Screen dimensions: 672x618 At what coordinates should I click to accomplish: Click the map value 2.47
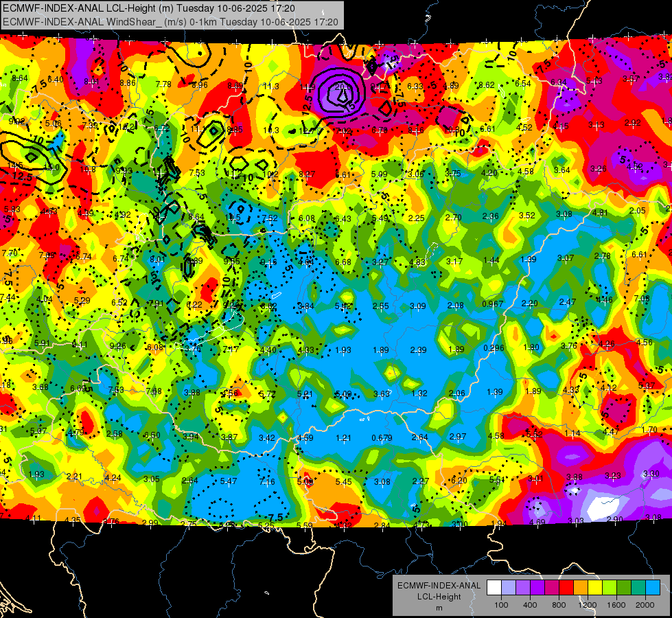[x=568, y=302]
